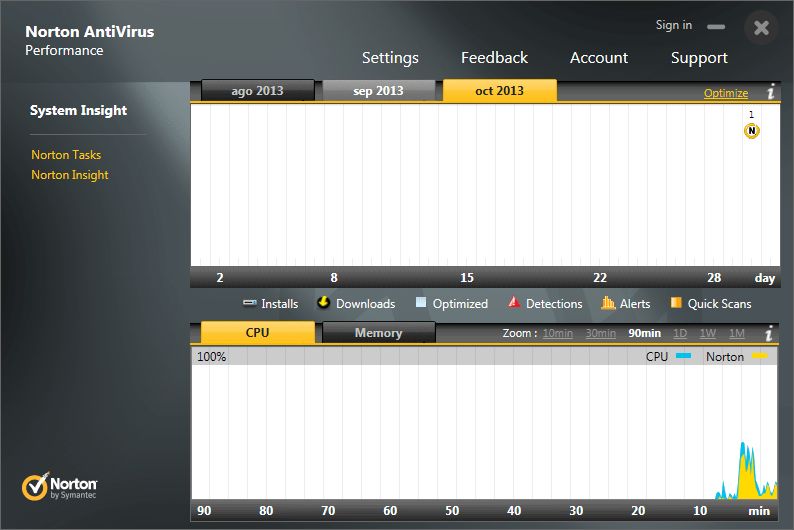794x530 pixels.
Task: Click the Quick Scans legend icon
Action: (x=676, y=303)
